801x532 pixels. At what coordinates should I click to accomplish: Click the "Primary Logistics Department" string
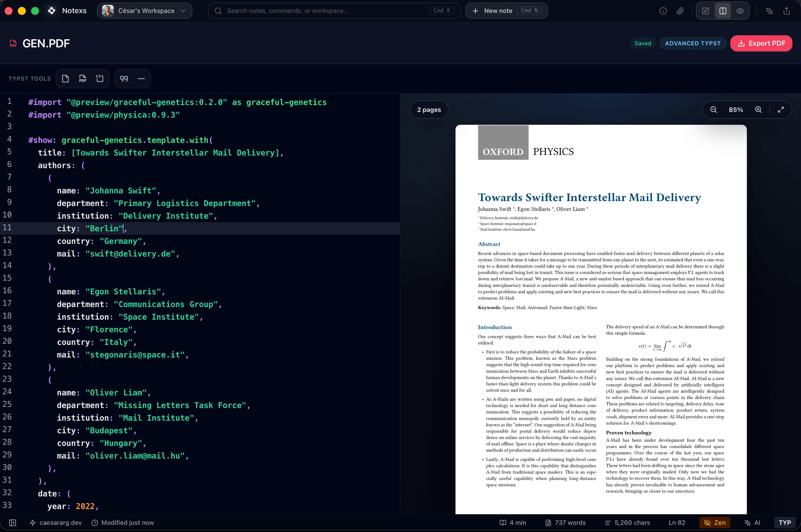tap(185, 203)
